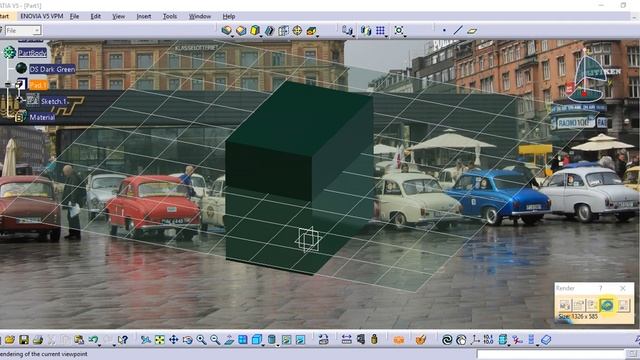
Task: Click the dark green cube model
Action: tap(299, 178)
